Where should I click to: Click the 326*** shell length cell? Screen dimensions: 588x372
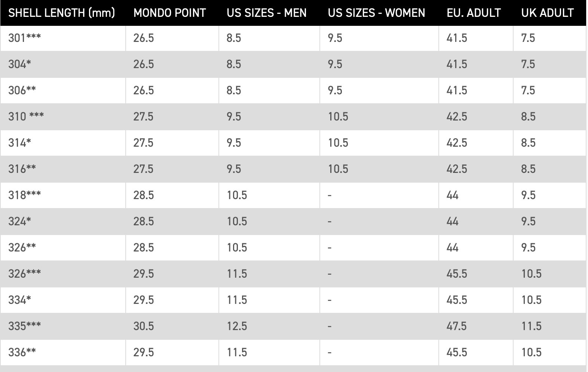[63, 274]
